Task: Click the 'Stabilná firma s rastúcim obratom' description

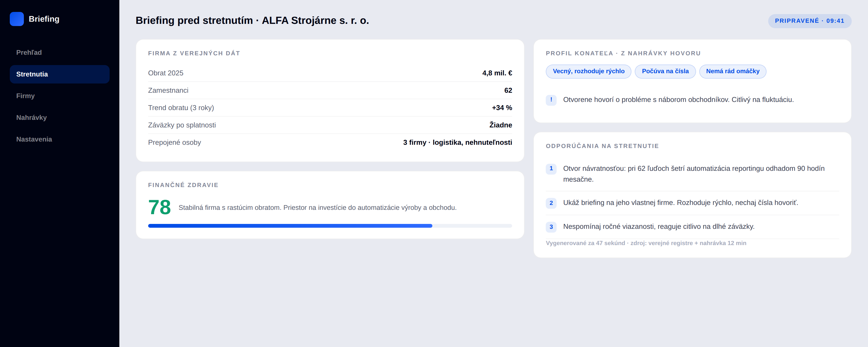Action: [317, 208]
